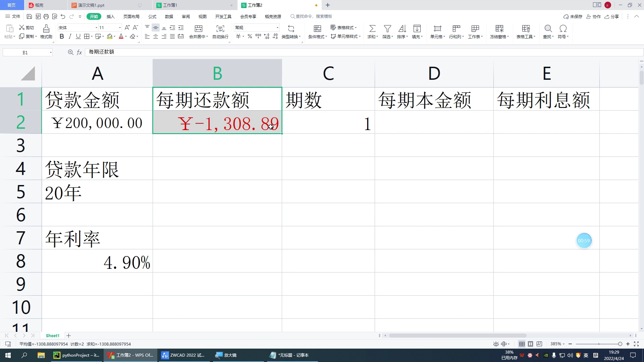Switch to Page Layout view in status bar
Screen dimensions: 644x362
point(530,344)
